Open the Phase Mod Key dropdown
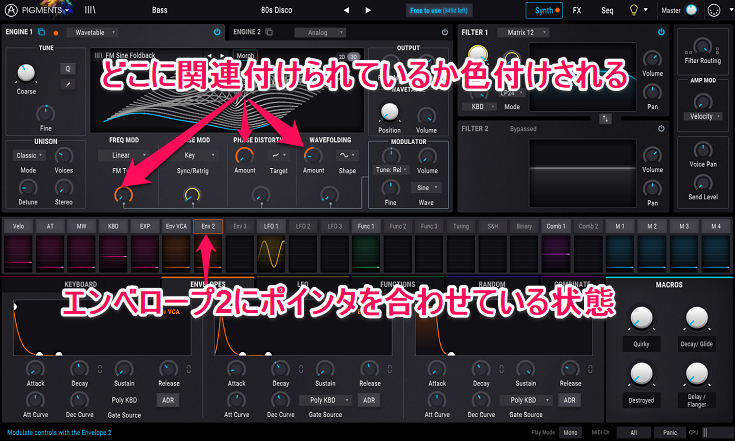 pyautogui.click(x=193, y=155)
